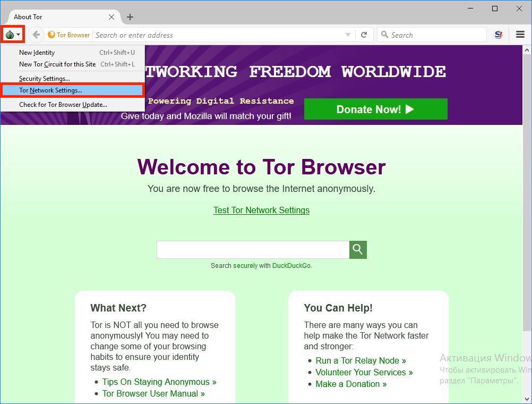Image resolution: width=532 pixels, height=404 pixels.
Task: Open the NoScript S icon
Action: (x=499, y=35)
